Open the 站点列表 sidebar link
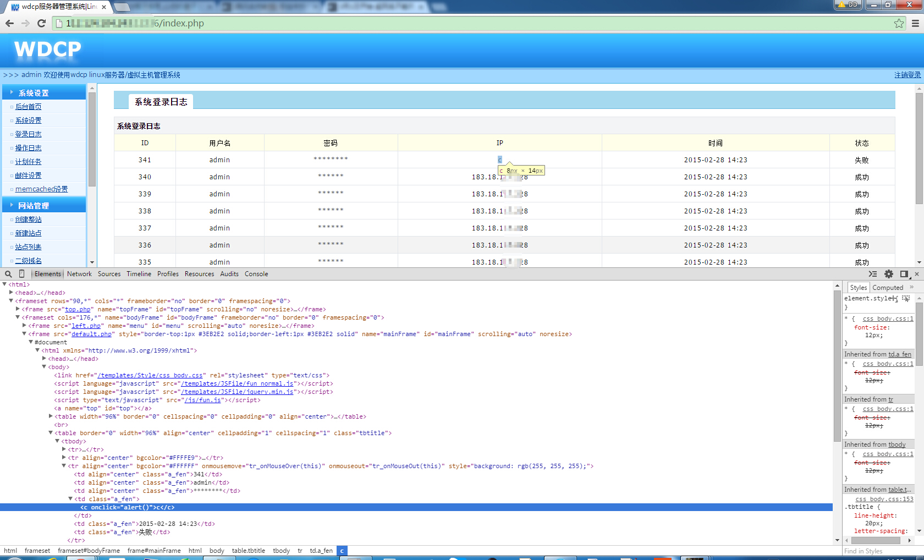 point(28,247)
